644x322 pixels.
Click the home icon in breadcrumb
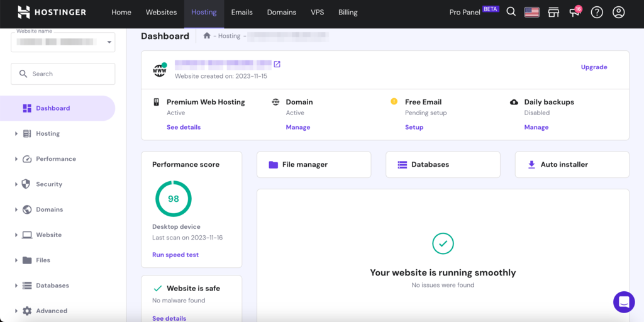(207, 36)
